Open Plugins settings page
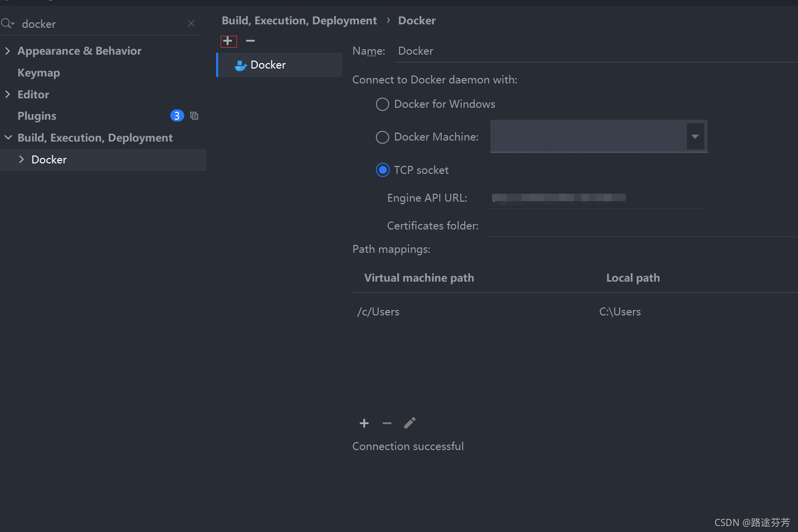 (37, 116)
